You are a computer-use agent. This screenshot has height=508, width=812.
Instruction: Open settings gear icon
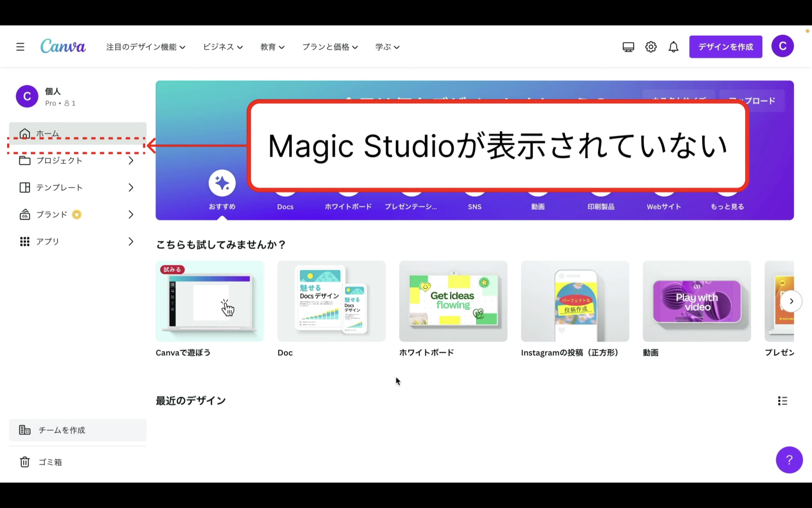[651, 47]
